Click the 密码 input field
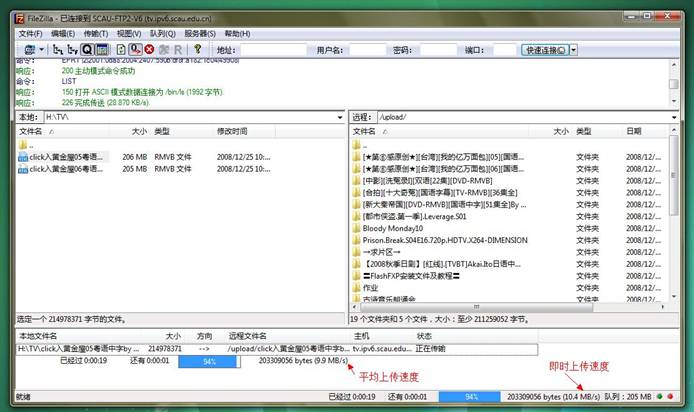Image resolution: width=694 pixels, height=412 pixels. (x=438, y=50)
